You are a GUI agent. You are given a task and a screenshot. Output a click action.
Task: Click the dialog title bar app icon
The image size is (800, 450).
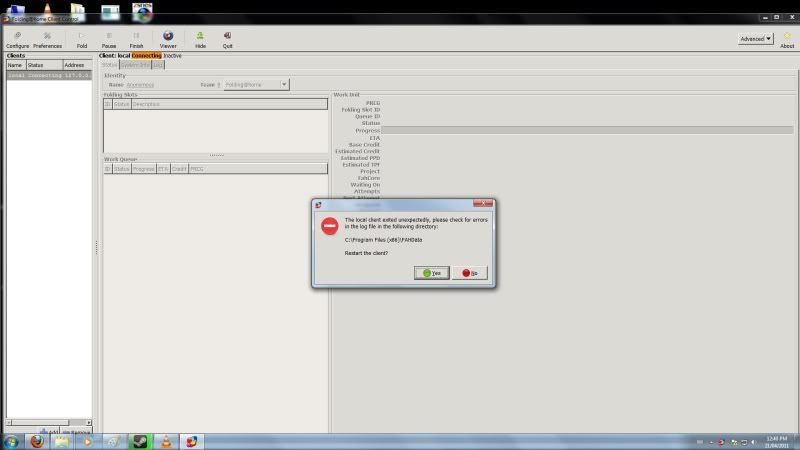[318, 205]
